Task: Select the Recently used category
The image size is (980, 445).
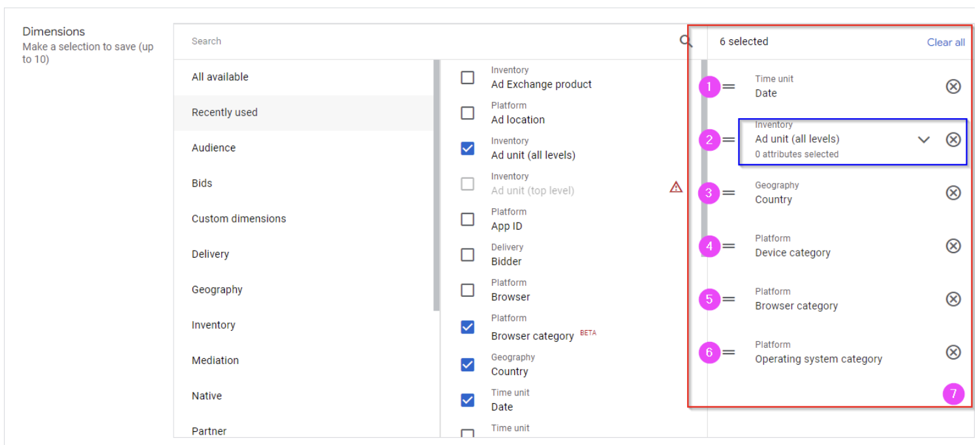Action: pyautogui.click(x=303, y=112)
